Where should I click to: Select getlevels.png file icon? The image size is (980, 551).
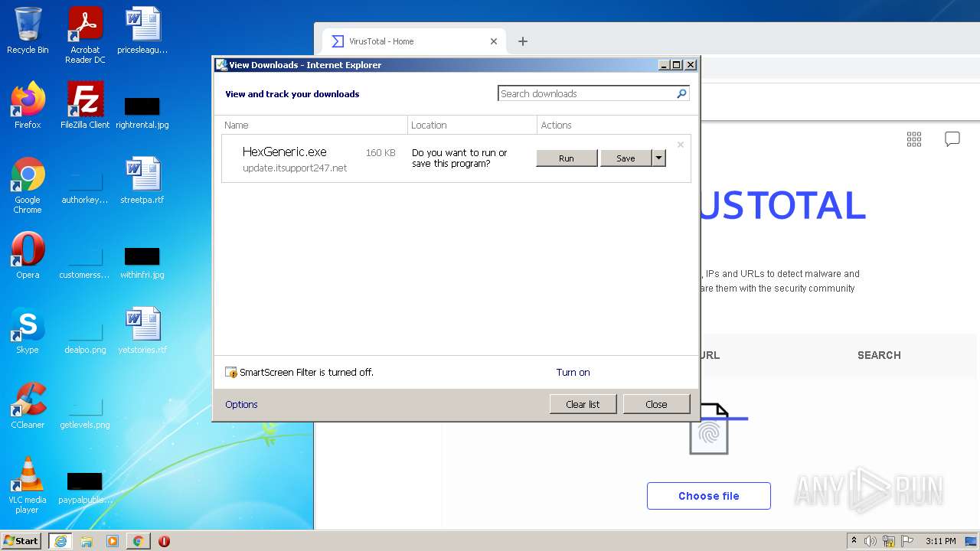click(x=85, y=413)
